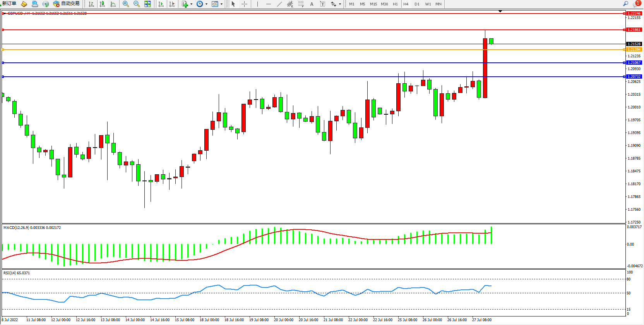Click the zoom out magnifier icon
Image resolution: width=644 pixels, height=325 pixels.
click(x=136, y=4)
